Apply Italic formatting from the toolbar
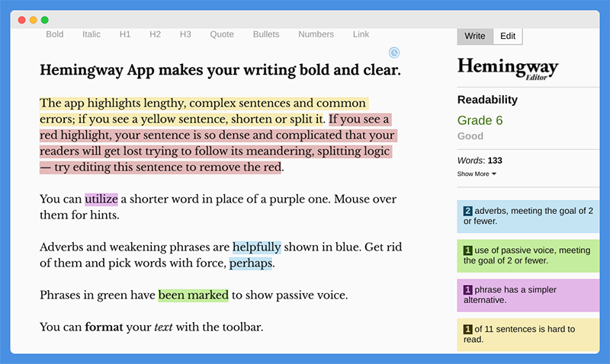 pos(91,34)
